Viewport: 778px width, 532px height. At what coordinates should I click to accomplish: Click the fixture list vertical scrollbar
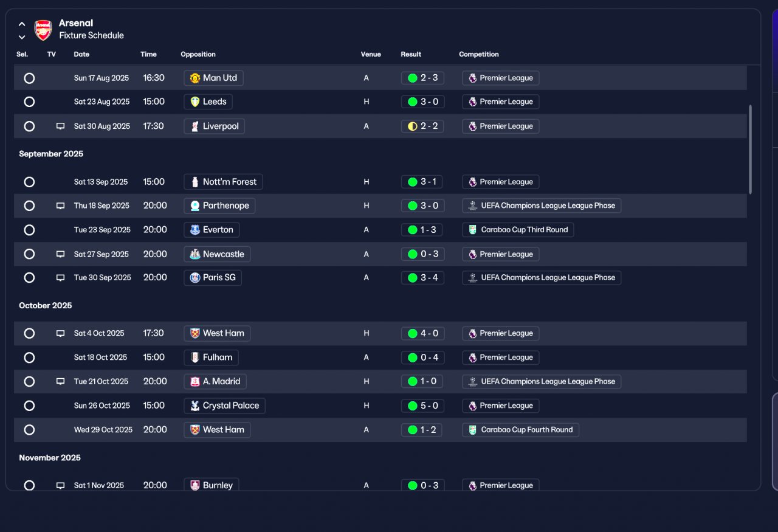pos(751,150)
